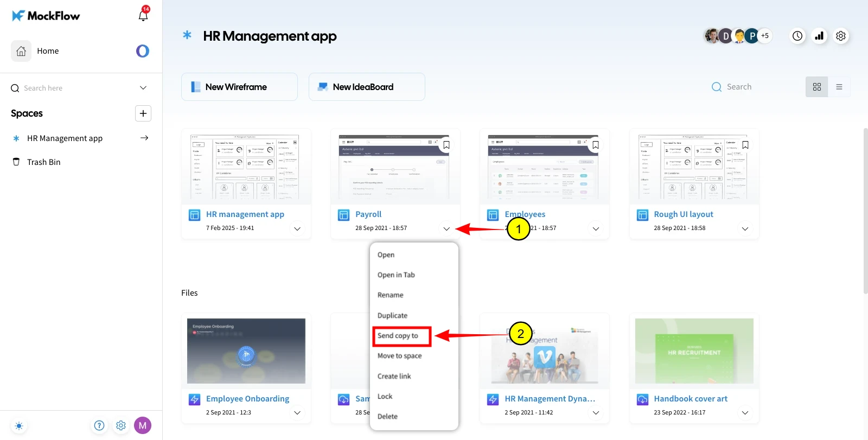Click the New Wireframe button
Image resolution: width=868 pixels, height=440 pixels.
coord(239,87)
